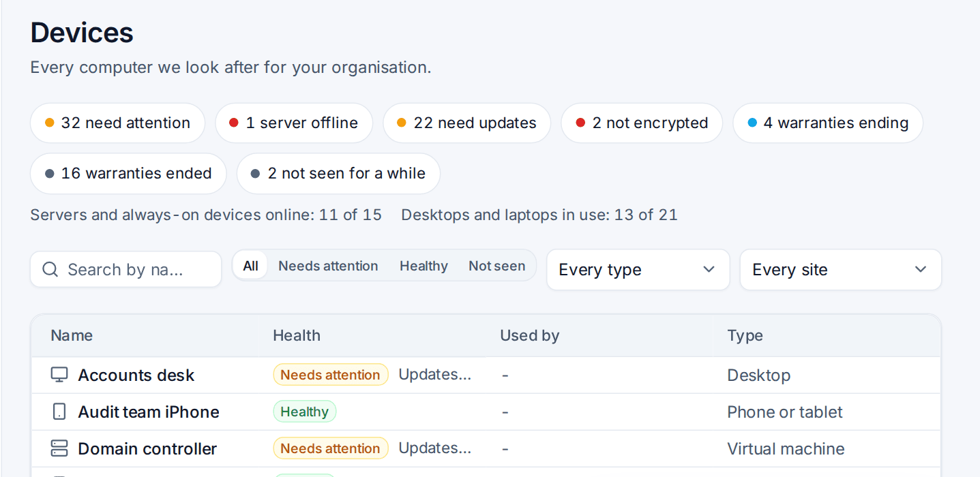The height and width of the screenshot is (477, 980).
Task: Click the Needs attention badge for Accounts desk
Action: [331, 375]
